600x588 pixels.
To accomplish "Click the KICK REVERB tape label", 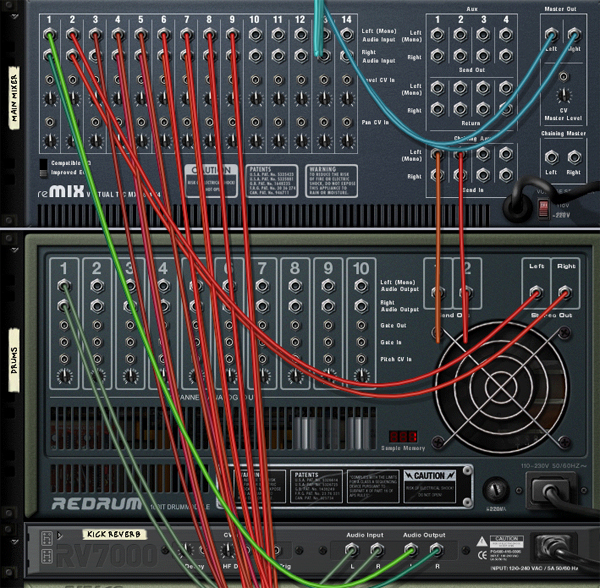I will point(114,534).
